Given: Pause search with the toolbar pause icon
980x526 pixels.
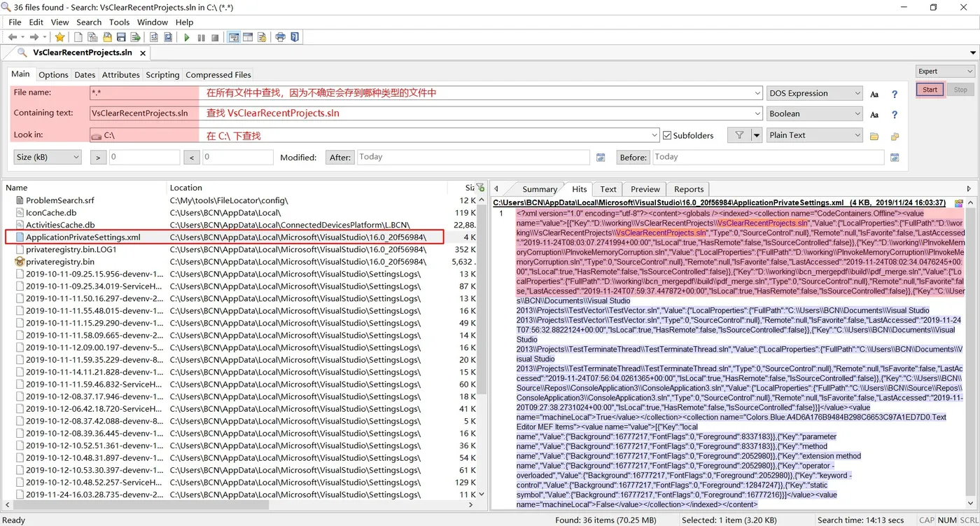Looking at the screenshot, I should pyautogui.click(x=202, y=37).
